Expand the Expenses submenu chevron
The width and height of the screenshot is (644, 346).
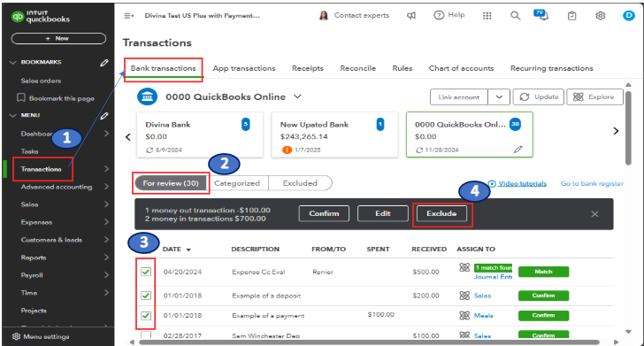point(106,222)
